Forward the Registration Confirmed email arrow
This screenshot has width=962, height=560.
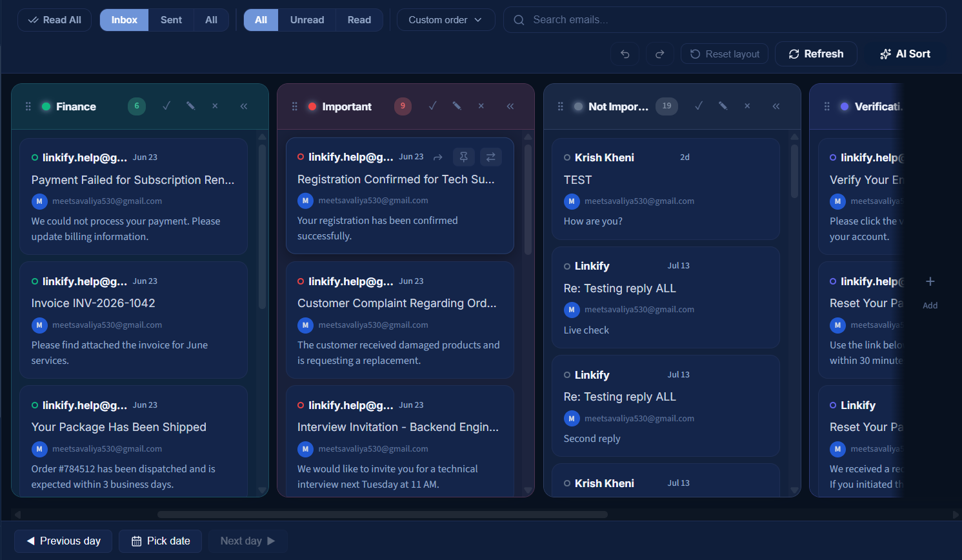pyautogui.click(x=438, y=157)
